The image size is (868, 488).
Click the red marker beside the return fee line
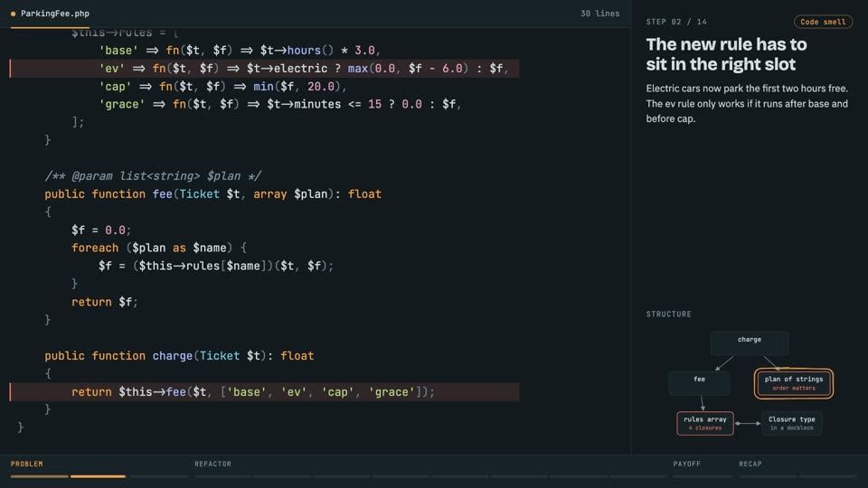10,392
